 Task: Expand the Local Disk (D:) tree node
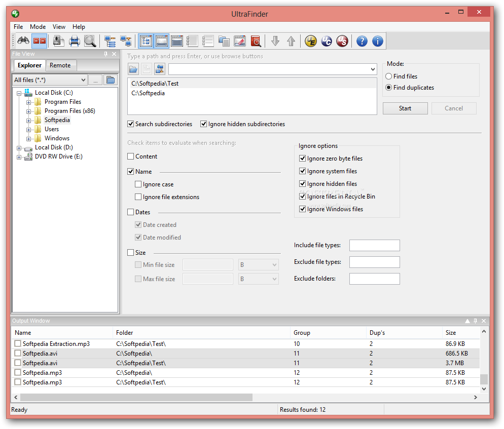(19, 148)
